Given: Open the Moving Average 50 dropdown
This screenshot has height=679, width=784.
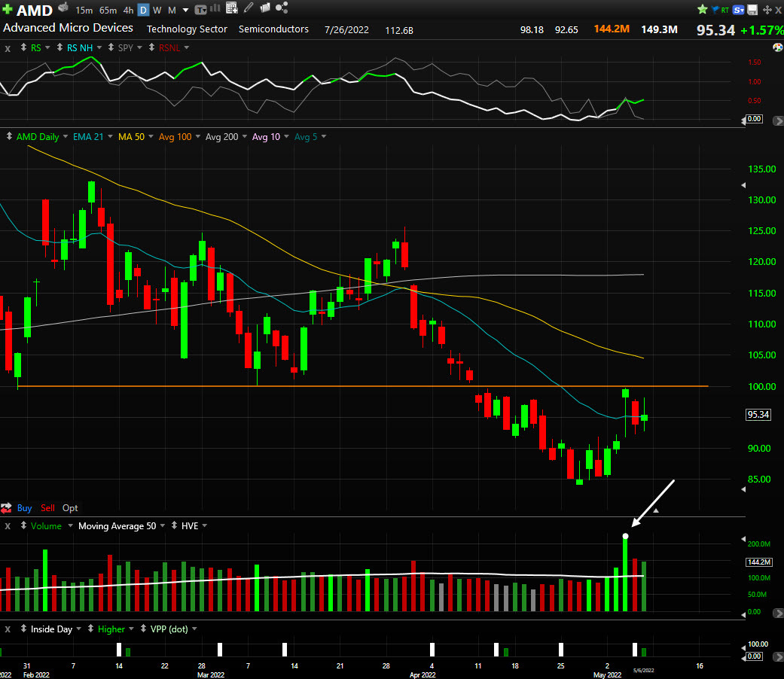Looking at the screenshot, I should tap(163, 525).
